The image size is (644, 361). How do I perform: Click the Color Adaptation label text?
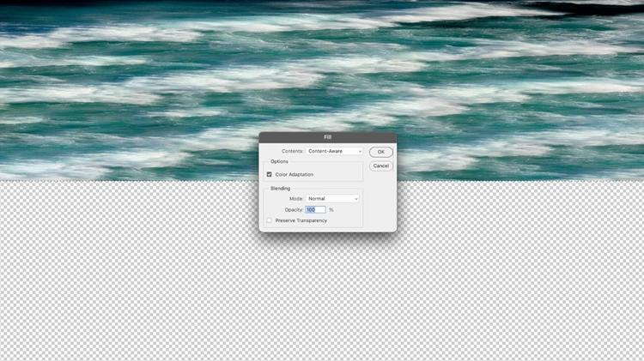[x=294, y=174]
